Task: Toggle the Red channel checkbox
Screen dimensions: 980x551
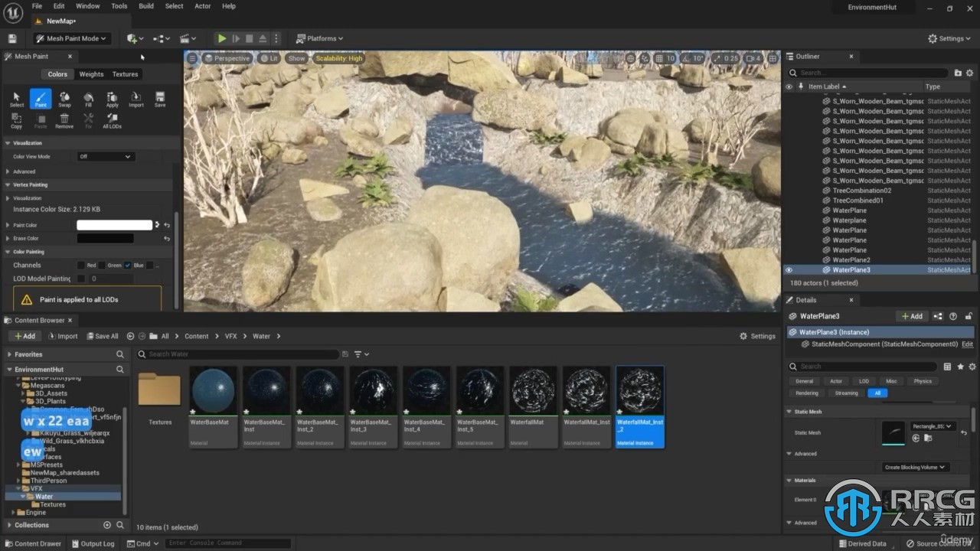Action: pos(80,265)
